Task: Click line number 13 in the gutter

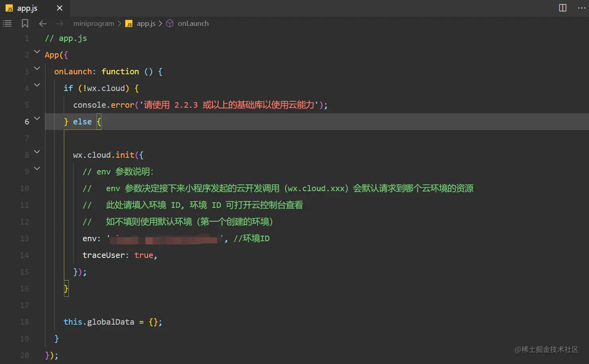Action: 25,238
